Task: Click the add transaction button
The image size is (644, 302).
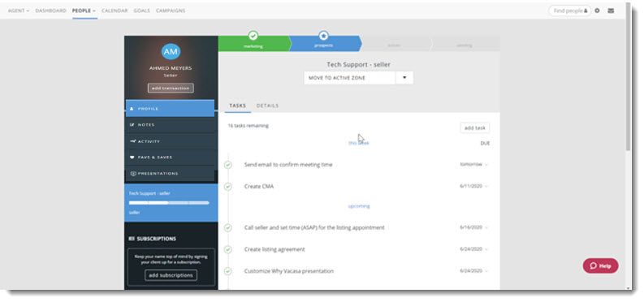Action: tap(171, 88)
